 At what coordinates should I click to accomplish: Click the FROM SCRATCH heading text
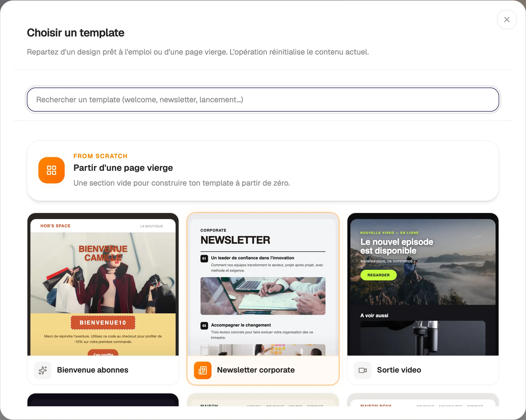100,156
